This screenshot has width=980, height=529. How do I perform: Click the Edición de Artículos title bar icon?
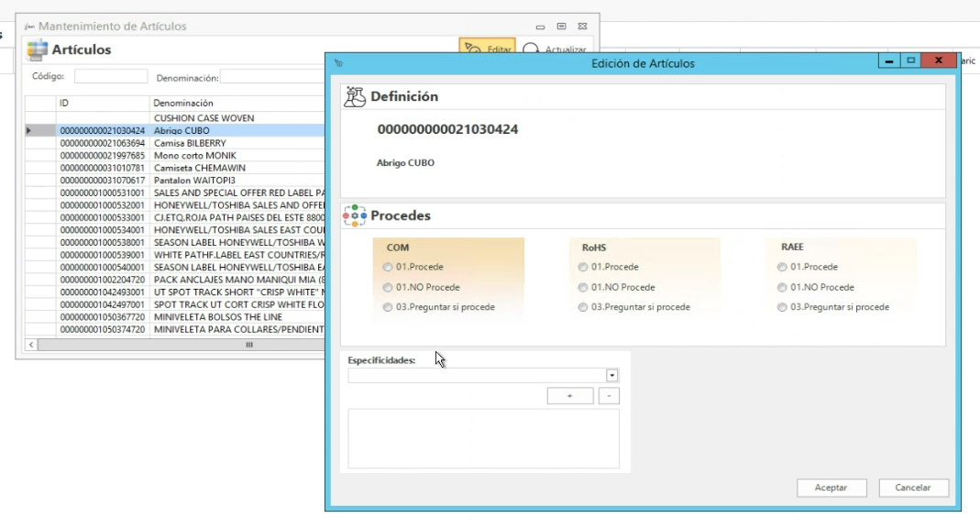coord(338,63)
